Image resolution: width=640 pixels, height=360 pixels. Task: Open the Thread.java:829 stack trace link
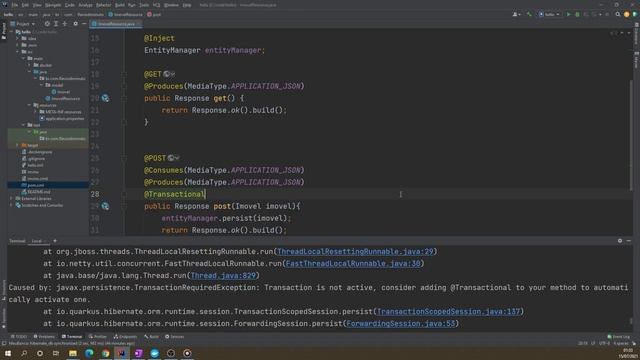click(223, 276)
